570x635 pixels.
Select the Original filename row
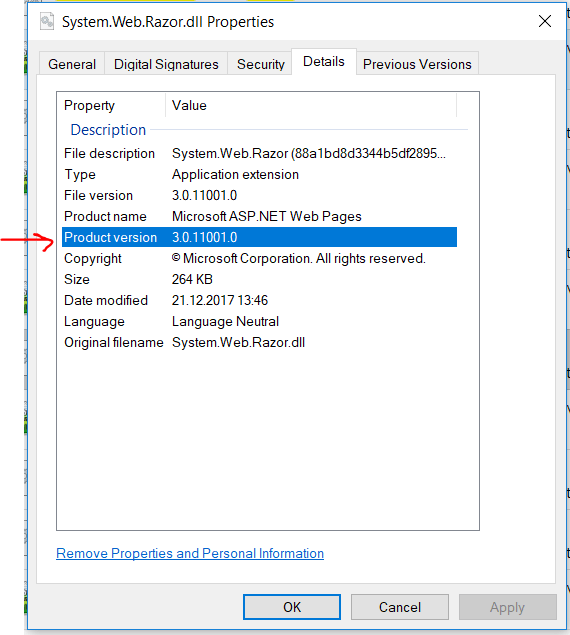tap(259, 343)
